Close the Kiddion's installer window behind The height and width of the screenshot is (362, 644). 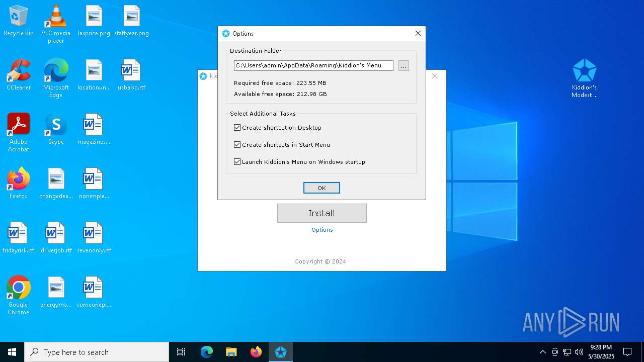(x=435, y=76)
